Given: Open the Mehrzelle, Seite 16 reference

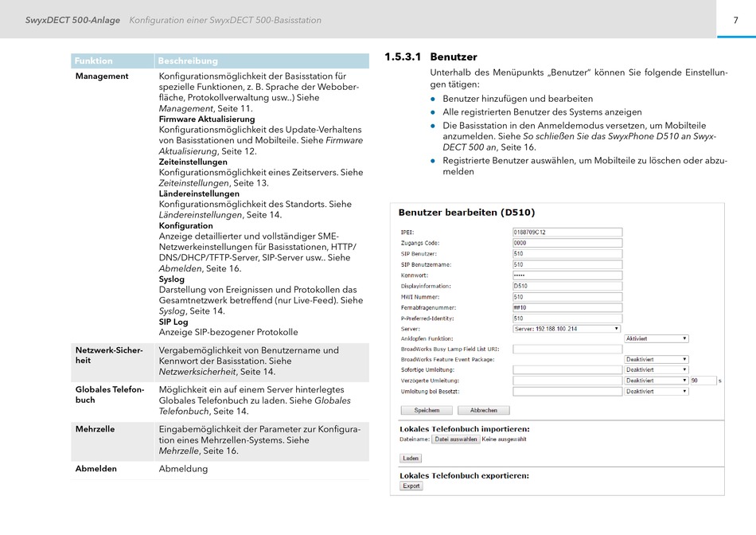Looking at the screenshot, I should point(199,451).
